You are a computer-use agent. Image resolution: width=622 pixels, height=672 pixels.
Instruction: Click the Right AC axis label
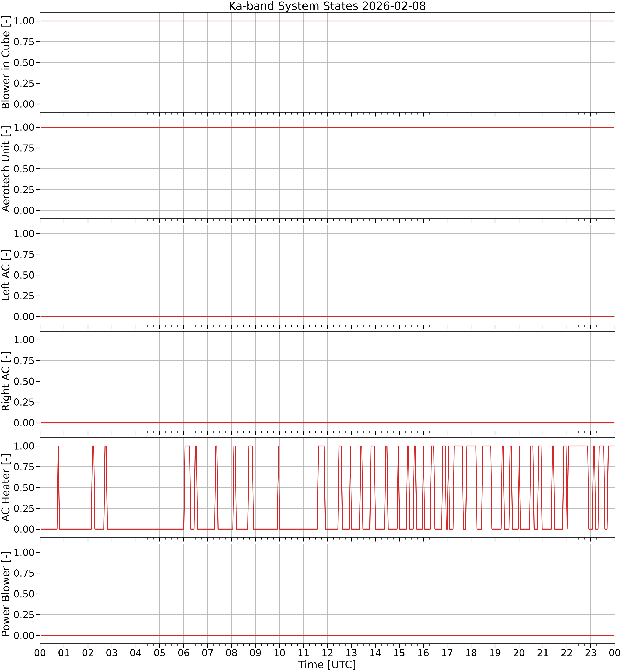tap(6, 381)
